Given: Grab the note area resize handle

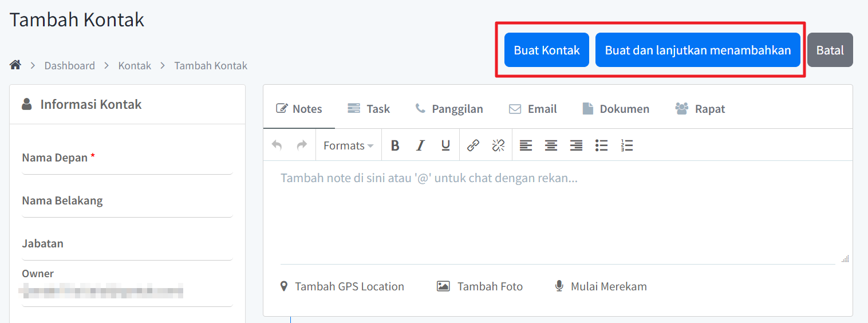Looking at the screenshot, I should (x=845, y=259).
